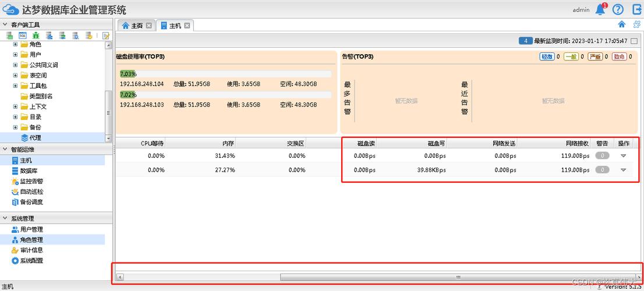Click the green bug debug icon
This screenshot has width=644, height=291.
[x=36, y=36]
